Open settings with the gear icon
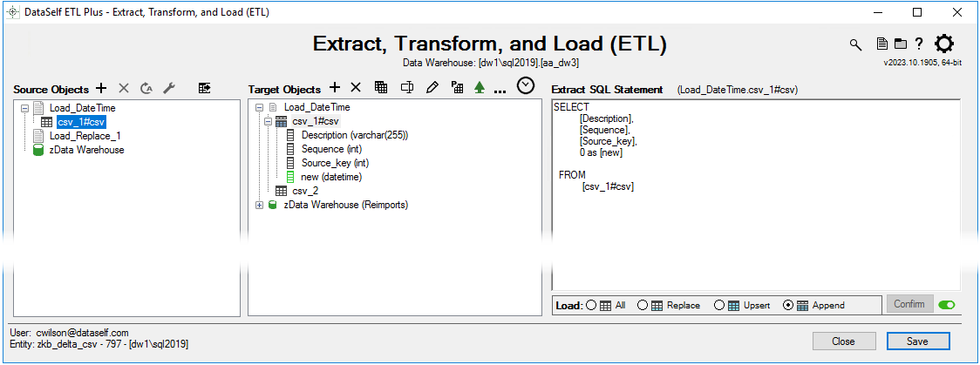The image size is (980, 365). [944, 44]
